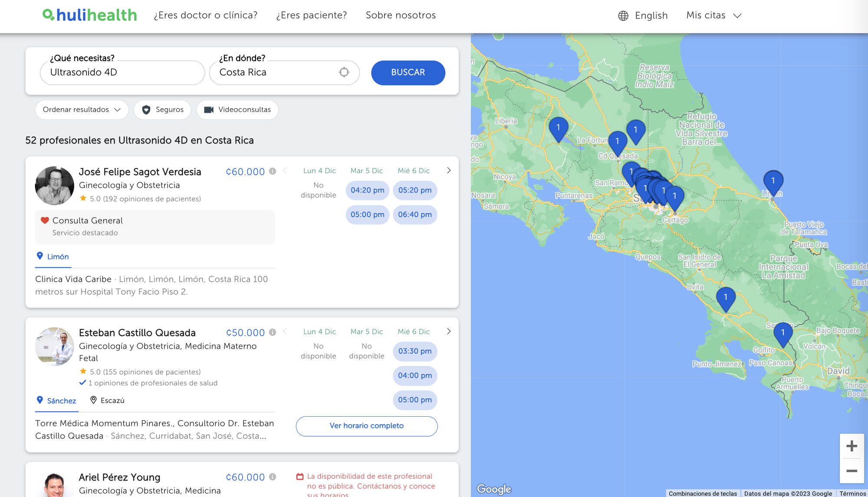868x497 pixels.
Task: Toggle the Videoconsultas filter
Action: (x=237, y=110)
